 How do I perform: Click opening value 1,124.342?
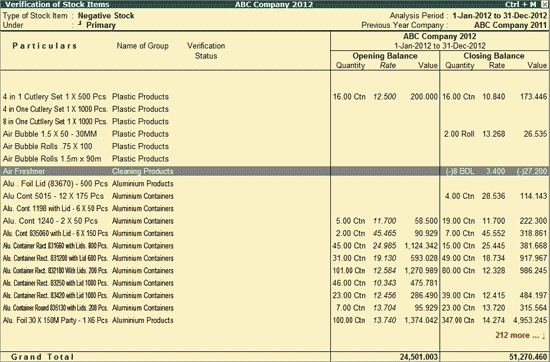(x=421, y=246)
